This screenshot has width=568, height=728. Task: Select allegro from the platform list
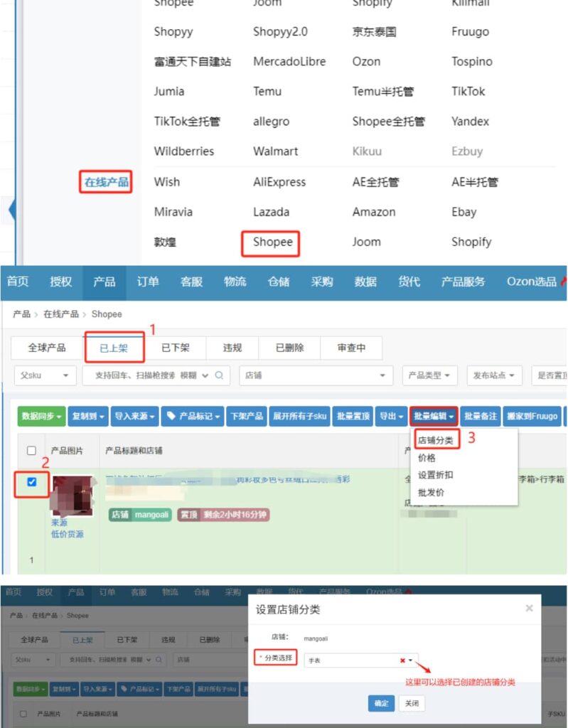tap(271, 121)
